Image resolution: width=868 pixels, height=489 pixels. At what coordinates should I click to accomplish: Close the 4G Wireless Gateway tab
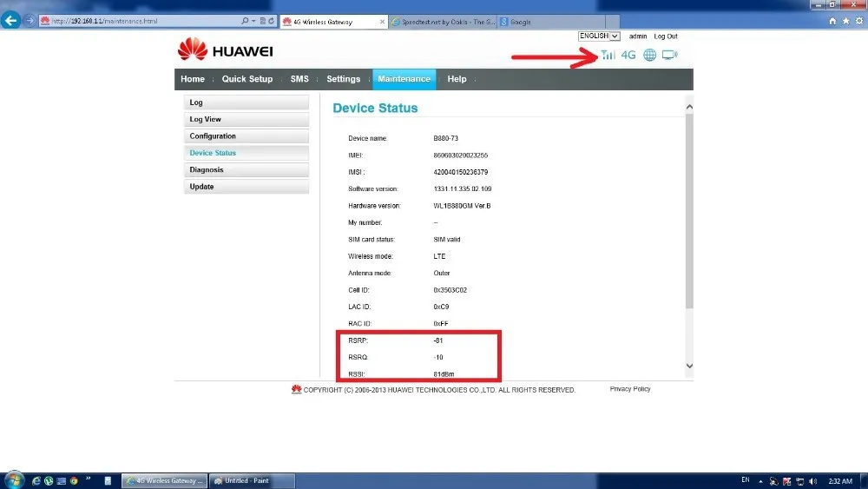tap(382, 22)
